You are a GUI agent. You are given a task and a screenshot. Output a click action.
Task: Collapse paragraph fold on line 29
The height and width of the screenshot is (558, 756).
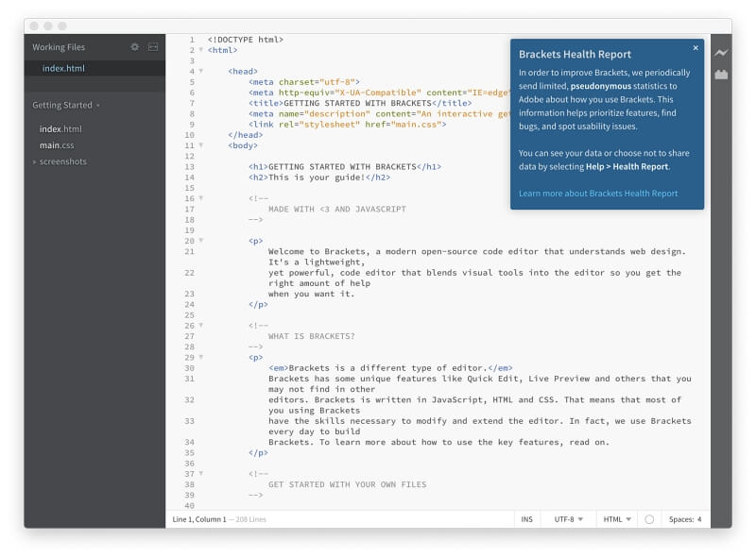click(201, 357)
